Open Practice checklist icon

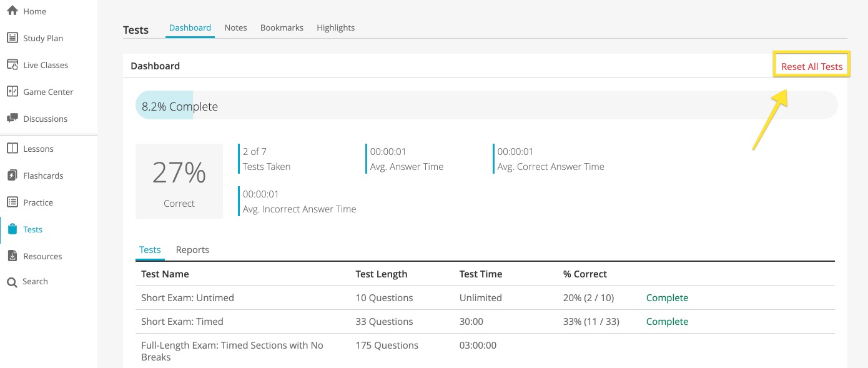[x=12, y=202]
